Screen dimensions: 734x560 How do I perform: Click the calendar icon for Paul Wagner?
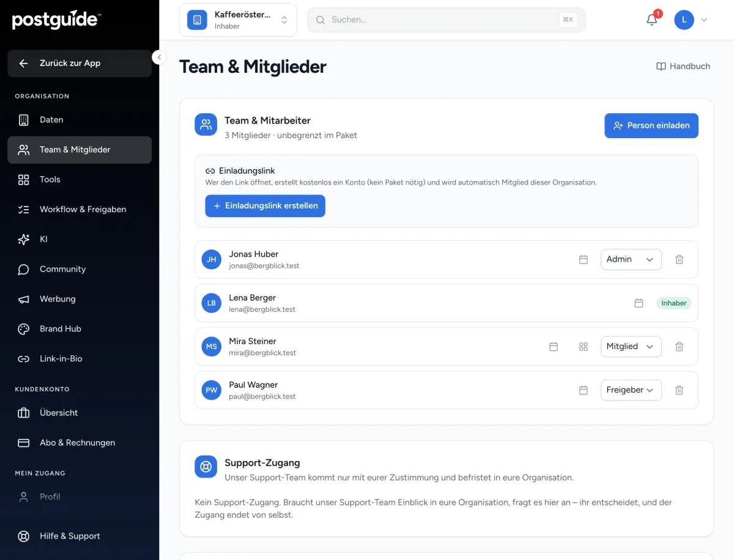tap(584, 390)
